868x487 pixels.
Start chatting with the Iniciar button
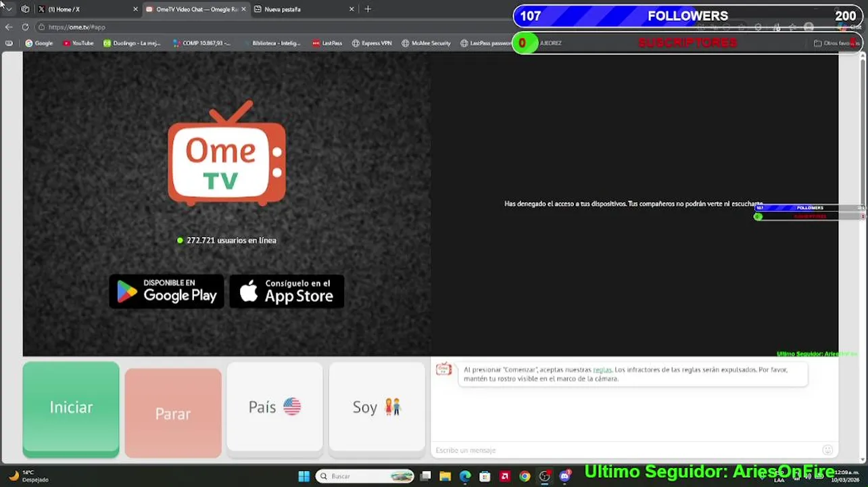(x=71, y=409)
